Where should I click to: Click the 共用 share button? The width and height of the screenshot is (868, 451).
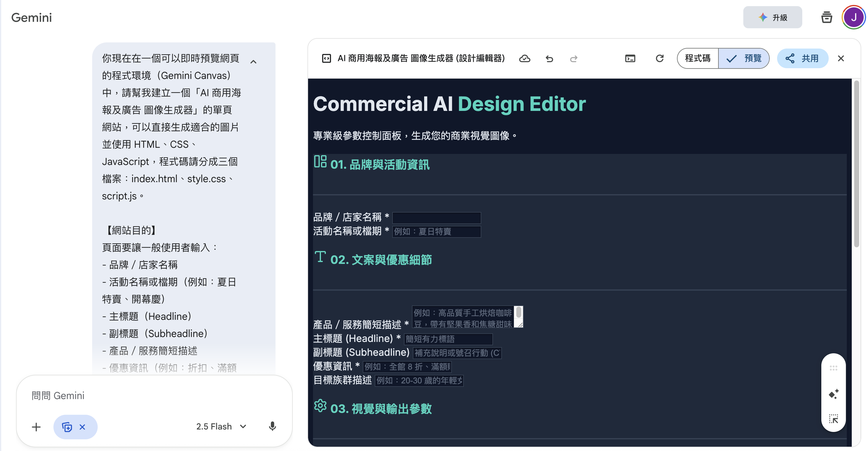(x=802, y=59)
